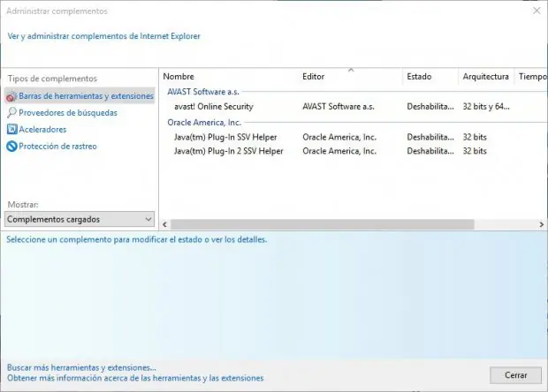Open the Aceleradores category

42,130
